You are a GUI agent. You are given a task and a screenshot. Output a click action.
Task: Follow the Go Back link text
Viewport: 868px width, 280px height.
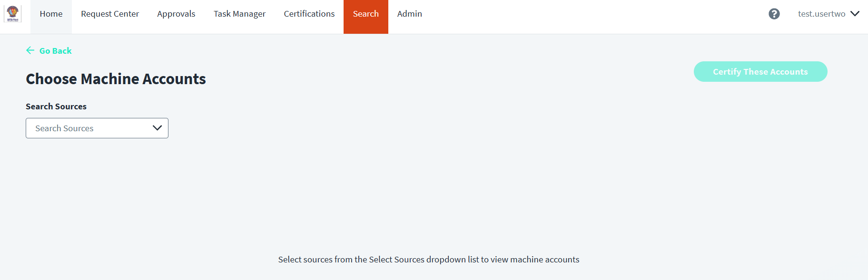pos(56,51)
